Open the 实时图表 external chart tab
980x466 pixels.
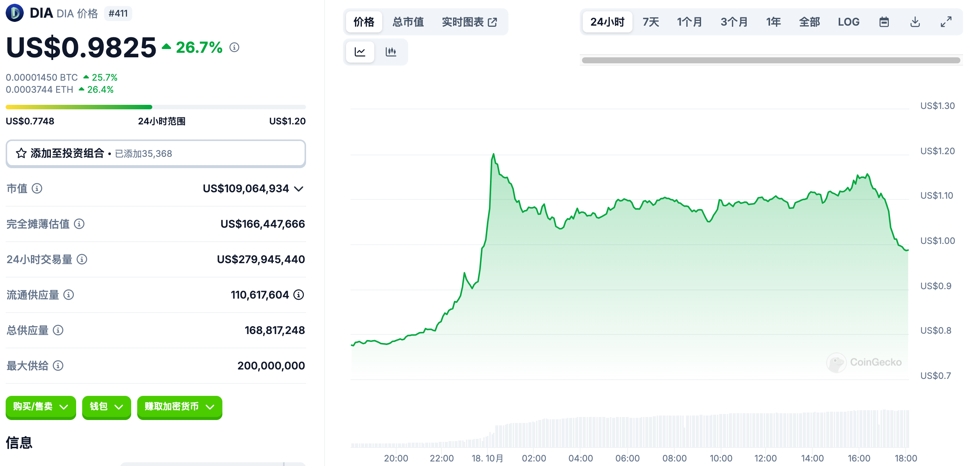coord(469,22)
